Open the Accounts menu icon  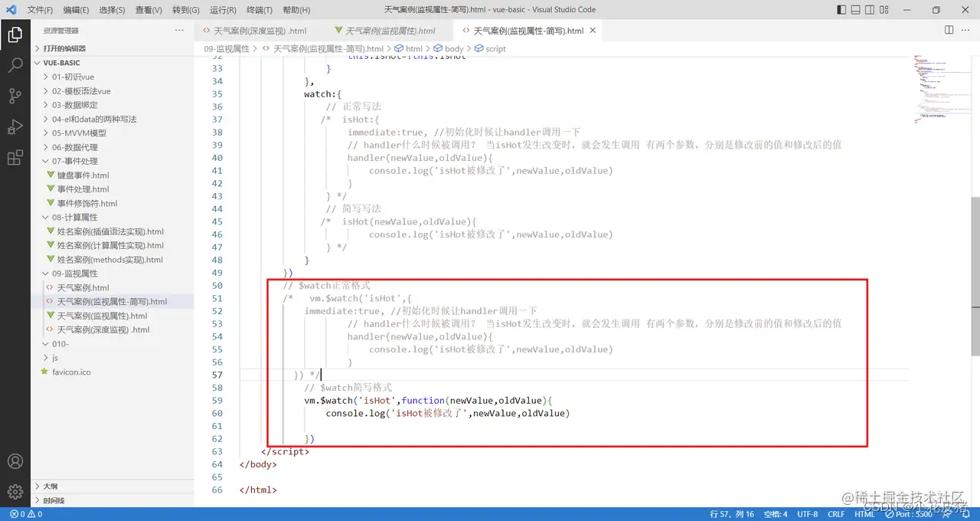(15, 462)
